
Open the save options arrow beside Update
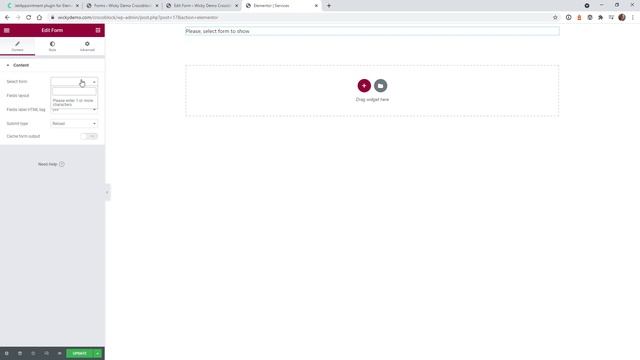click(98, 353)
